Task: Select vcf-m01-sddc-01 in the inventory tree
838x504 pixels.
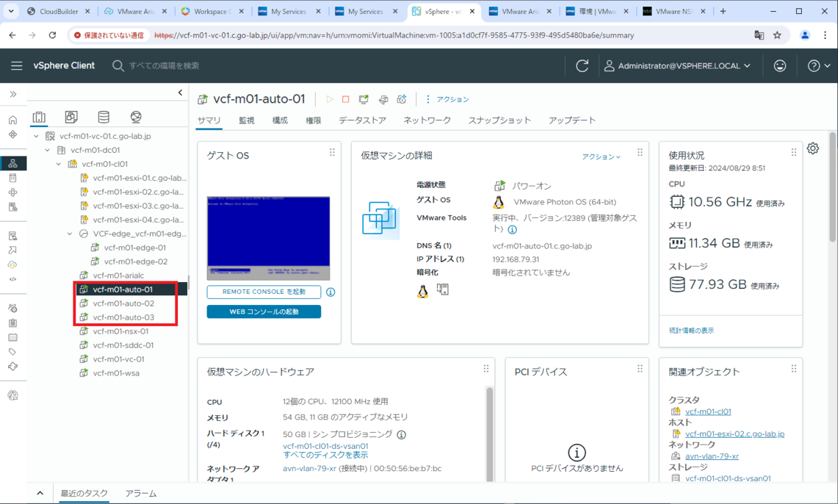Action: coord(123,345)
